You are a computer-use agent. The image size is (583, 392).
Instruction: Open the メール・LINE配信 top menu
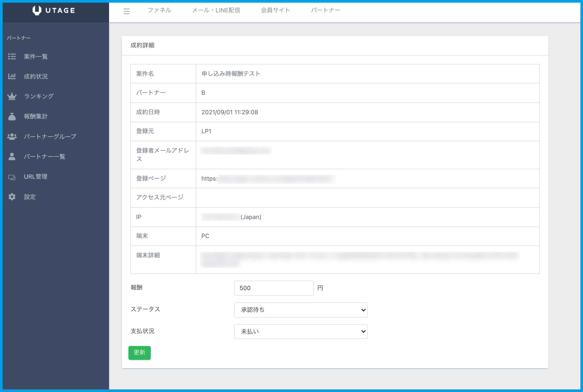click(216, 10)
